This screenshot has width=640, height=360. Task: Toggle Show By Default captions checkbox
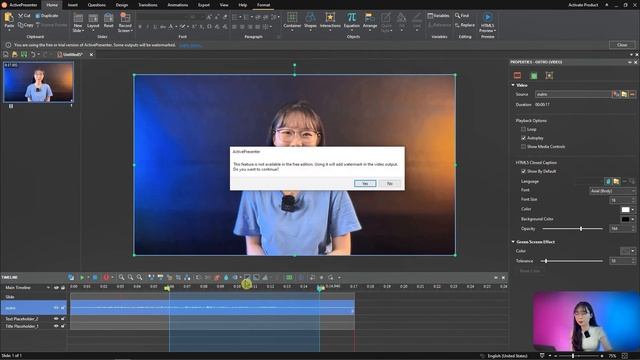(523, 171)
